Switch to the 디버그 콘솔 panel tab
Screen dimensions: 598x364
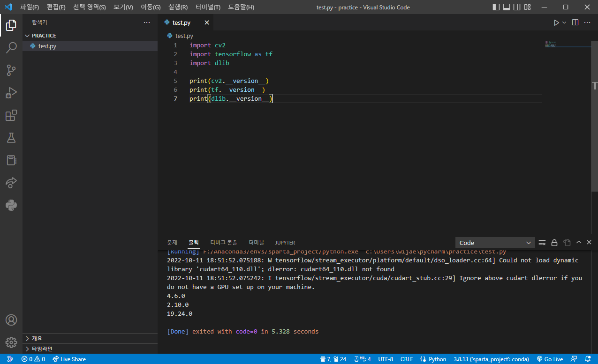coord(224,243)
